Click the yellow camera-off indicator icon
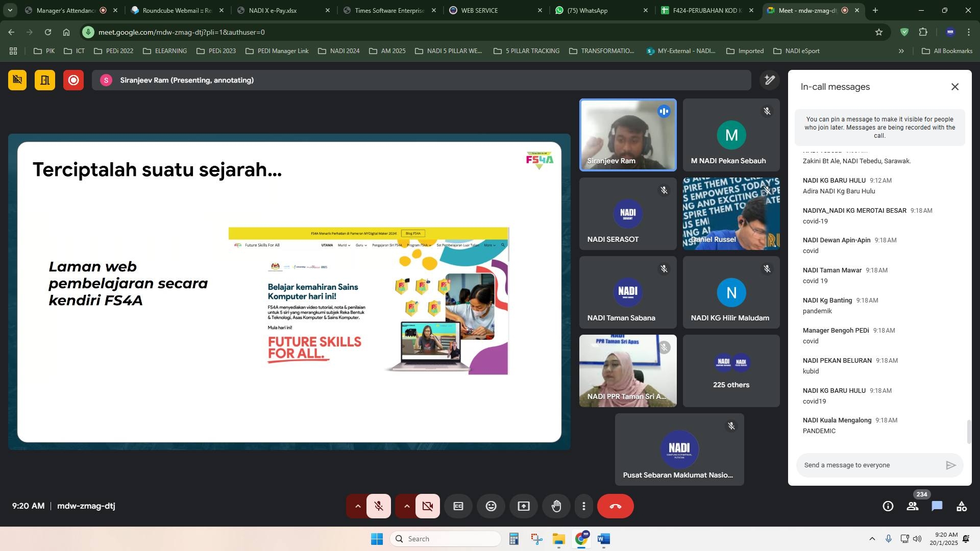Viewport: 980px width, 551px height. (x=17, y=80)
